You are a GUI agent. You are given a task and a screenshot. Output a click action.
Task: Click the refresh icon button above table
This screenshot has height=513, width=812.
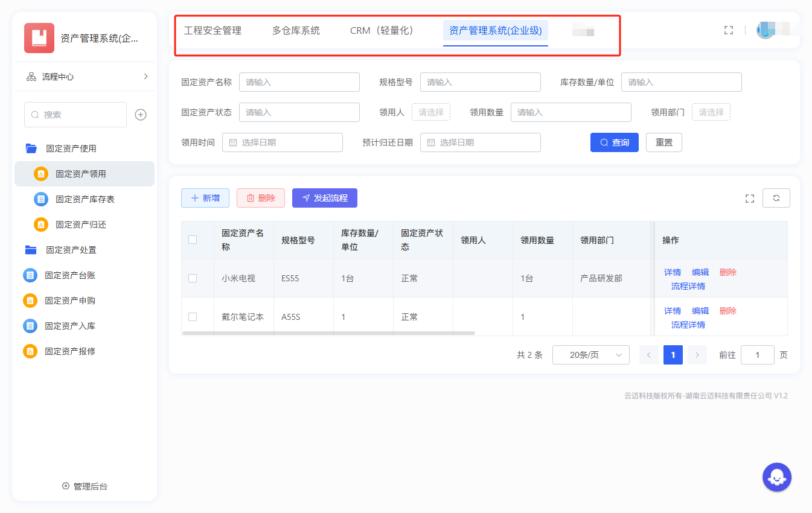(x=776, y=198)
